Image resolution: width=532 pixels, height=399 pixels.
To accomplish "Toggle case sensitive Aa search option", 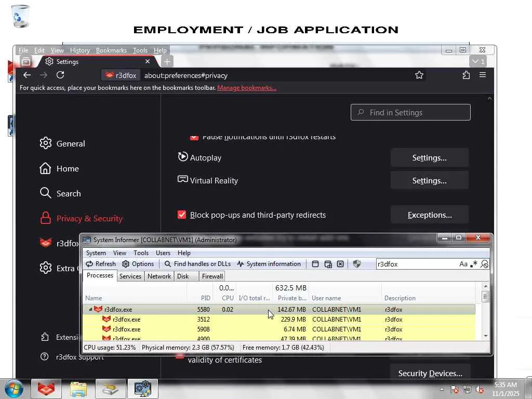I will [x=463, y=264].
